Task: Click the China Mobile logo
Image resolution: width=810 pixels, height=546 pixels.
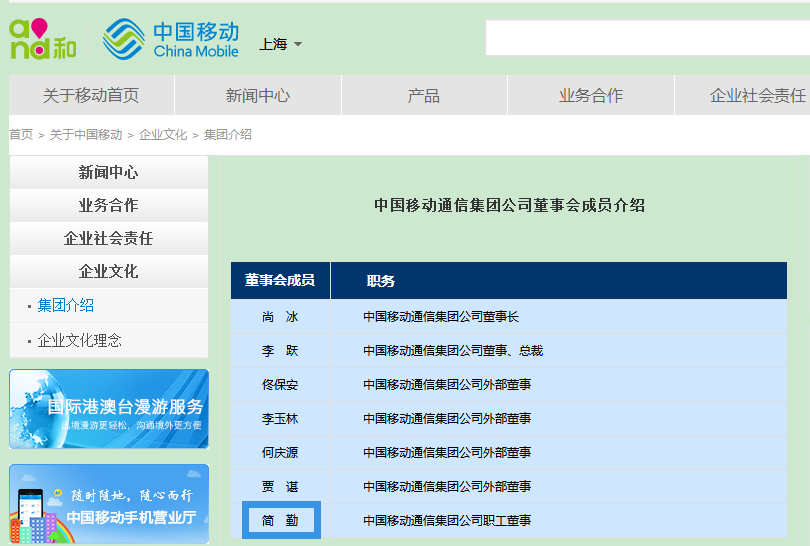Action: 171,39
